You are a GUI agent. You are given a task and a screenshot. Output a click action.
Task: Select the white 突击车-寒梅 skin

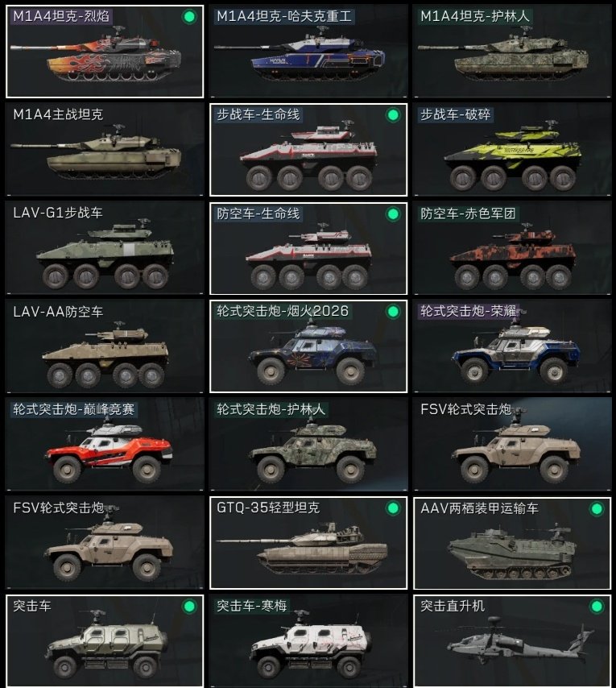pyautogui.click(x=308, y=641)
